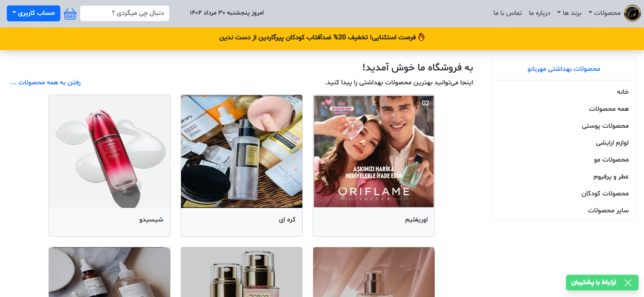Open the Shiseido red bottle thumbnail
644x297 pixels.
[x=109, y=151]
